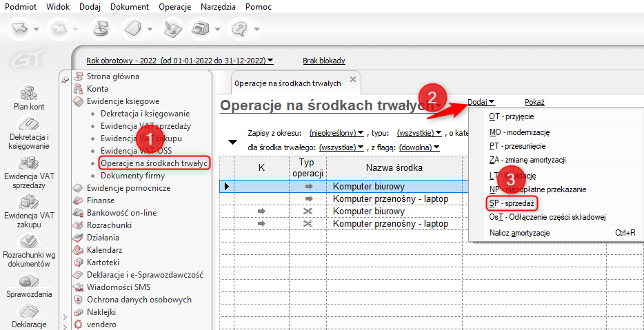644x330 pixels.
Task: Open the Podmiot menu
Action: point(20,7)
